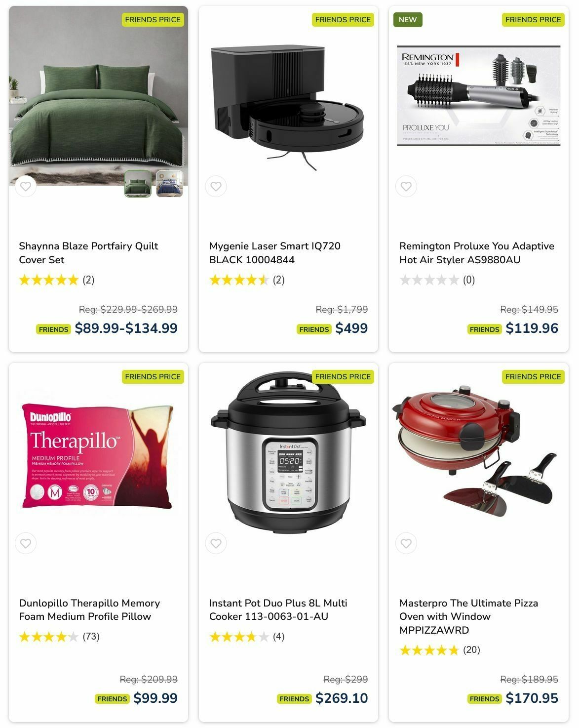
Task: Favorite the Mygenie Laser Smart IQ720 heart
Action: [216, 186]
